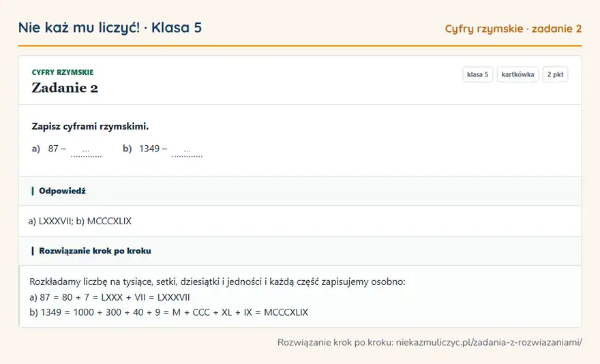Image resolution: width=600 pixels, height=364 pixels.
Task: Click the 'Zadanie 2' heading
Action: click(x=65, y=88)
